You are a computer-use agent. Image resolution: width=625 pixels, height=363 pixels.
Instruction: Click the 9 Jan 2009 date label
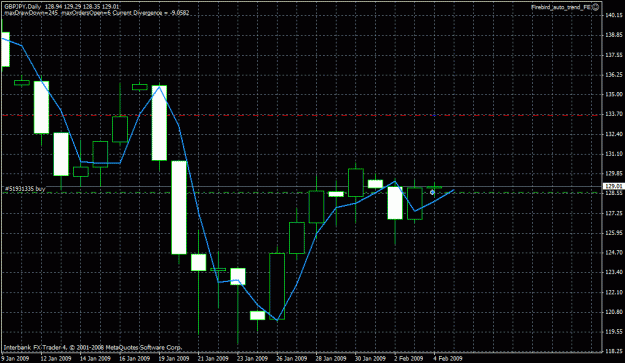(x=15, y=358)
